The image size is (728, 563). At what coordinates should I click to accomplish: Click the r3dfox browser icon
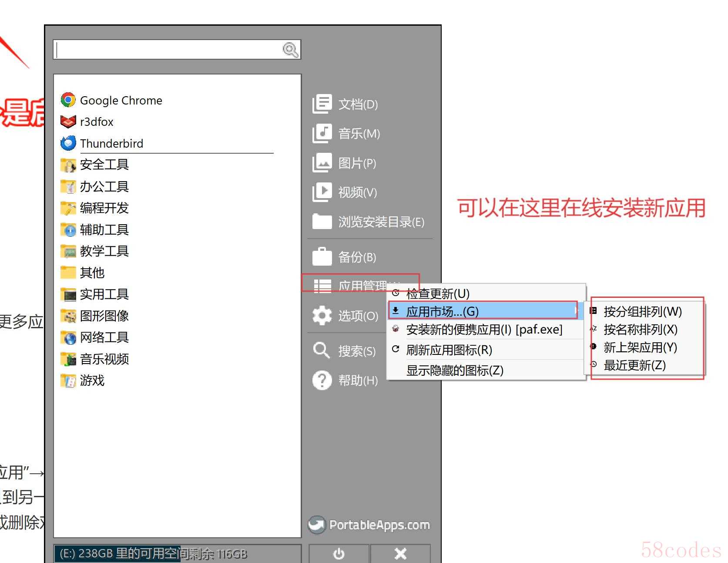click(68, 121)
